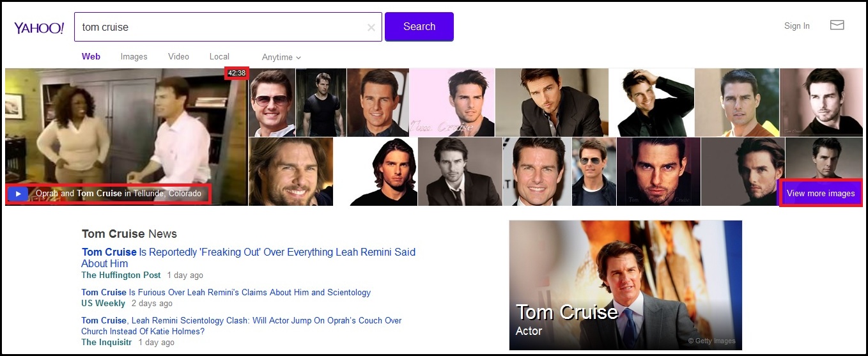Screen dimensions: 868x356
Task: Open headline 'Furious Over Leah Remini's Claims'
Action: pos(226,292)
